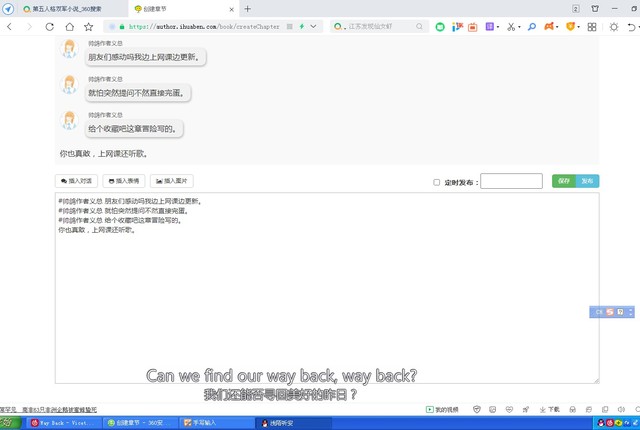This screenshot has width=640, height=430.
Task: Click the browser refresh button
Action: pyautogui.click(x=50, y=27)
